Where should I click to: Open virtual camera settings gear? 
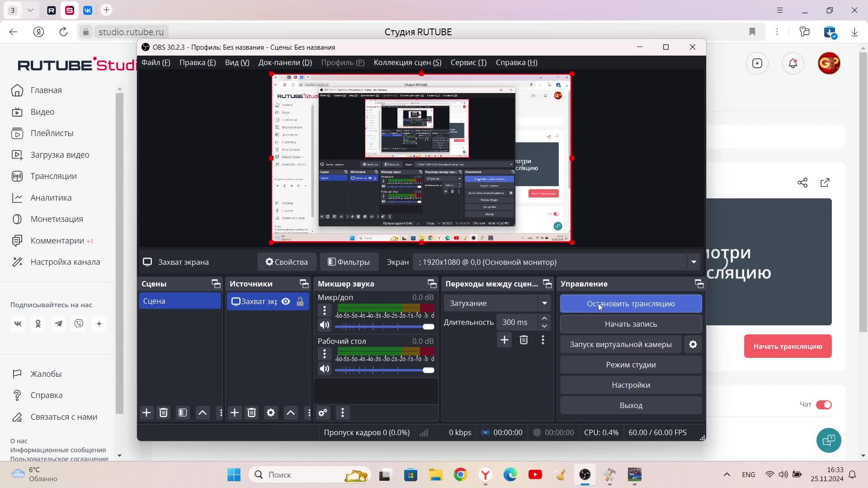693,344
